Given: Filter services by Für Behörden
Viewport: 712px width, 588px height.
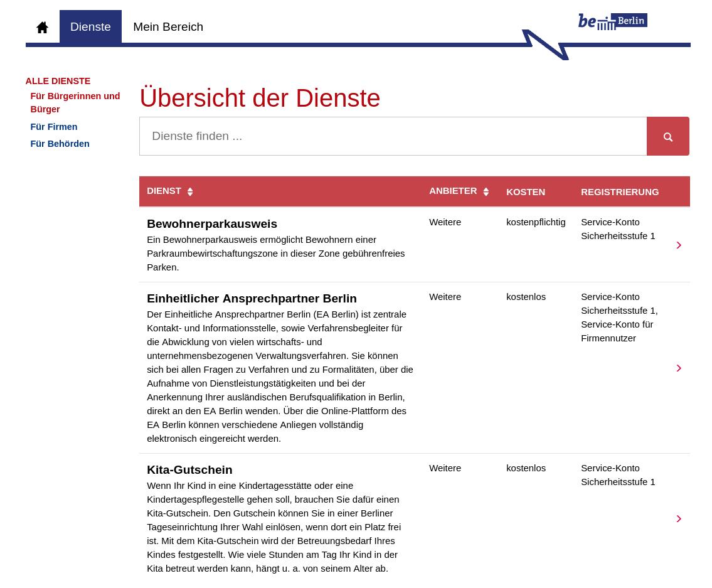Looking at the screenshot, I should [x=60, y=144].
